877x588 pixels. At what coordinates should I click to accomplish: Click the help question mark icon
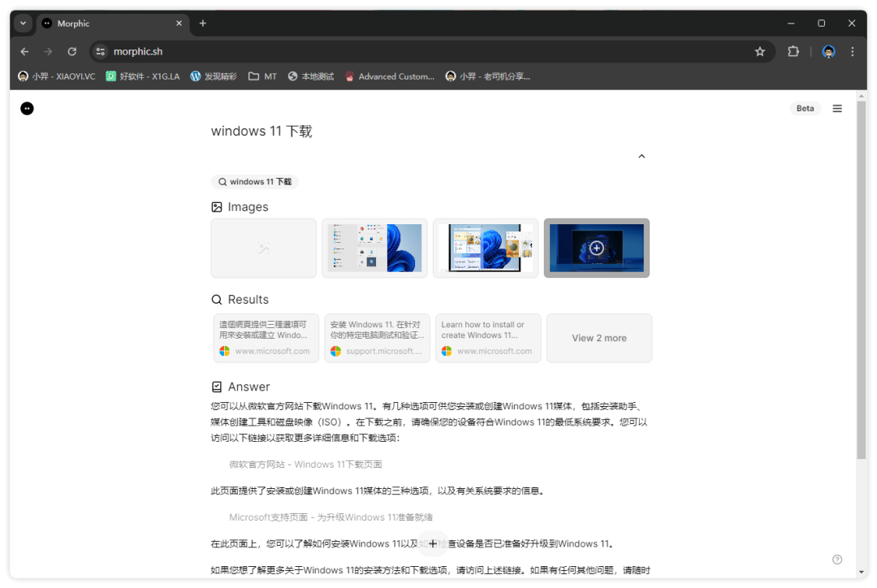pos(836,560)
